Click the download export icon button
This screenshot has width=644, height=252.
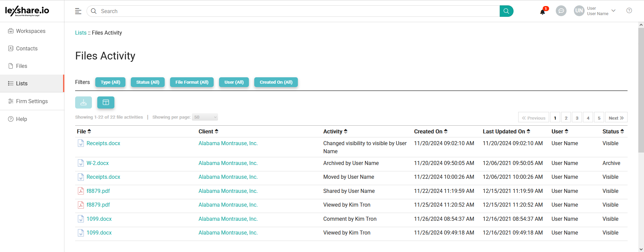[x=84, y=102]
